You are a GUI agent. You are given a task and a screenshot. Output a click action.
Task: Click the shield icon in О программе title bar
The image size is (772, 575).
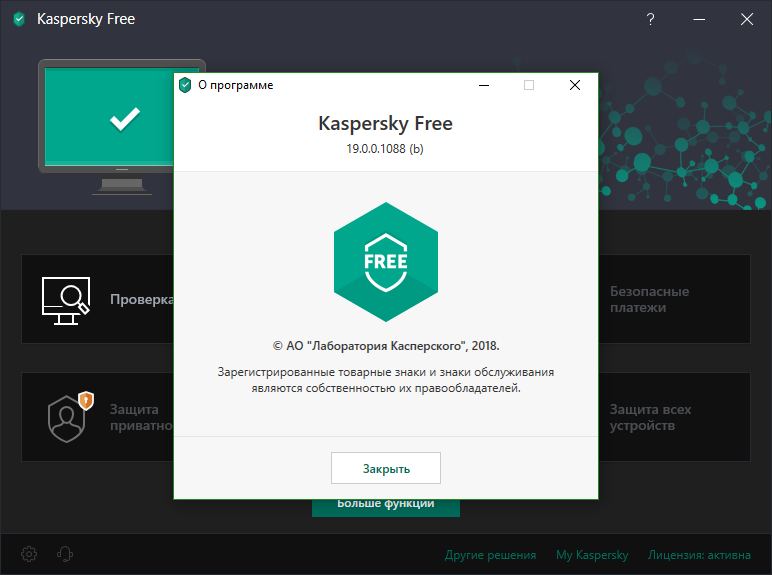coord(185,85)
